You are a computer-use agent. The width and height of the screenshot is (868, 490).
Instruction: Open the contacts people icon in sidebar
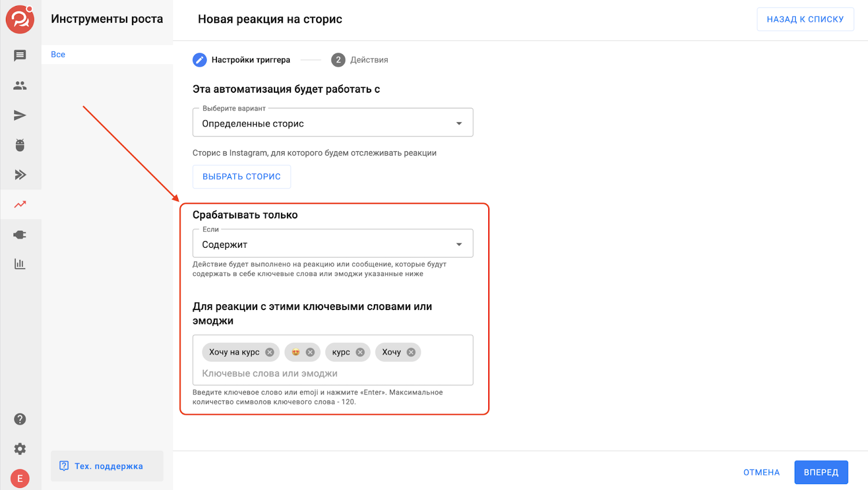click(x=20, y=85)
